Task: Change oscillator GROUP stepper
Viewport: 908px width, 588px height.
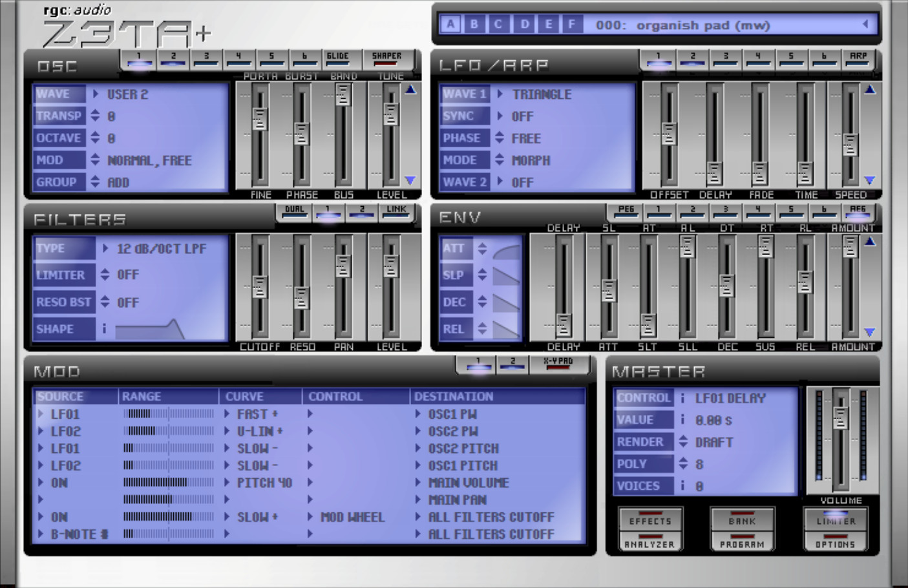Action: [96, 182]
